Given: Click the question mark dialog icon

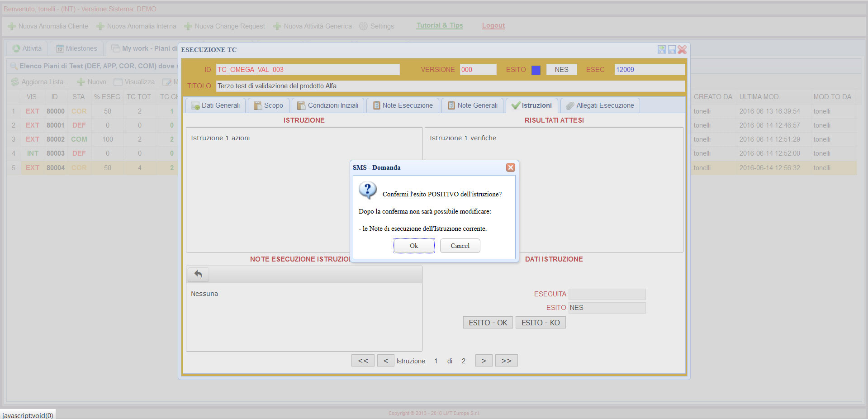Looking at the screenshot, I should pos(367,190).
